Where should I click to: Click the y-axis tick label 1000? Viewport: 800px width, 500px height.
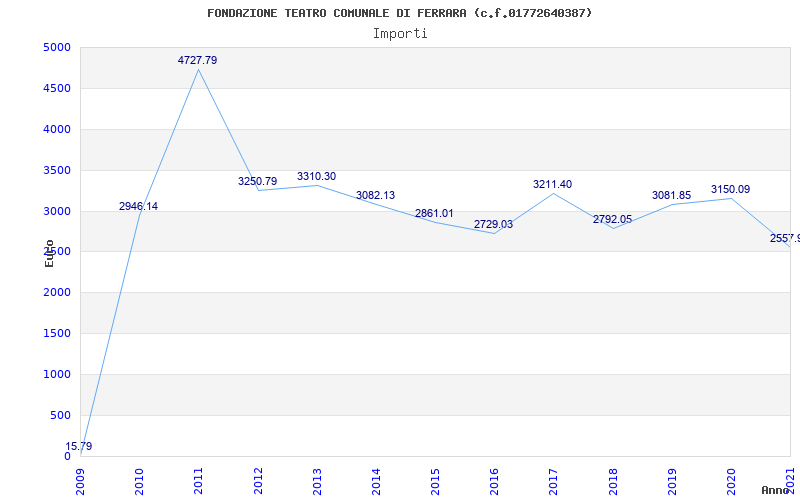coord(57,374)
